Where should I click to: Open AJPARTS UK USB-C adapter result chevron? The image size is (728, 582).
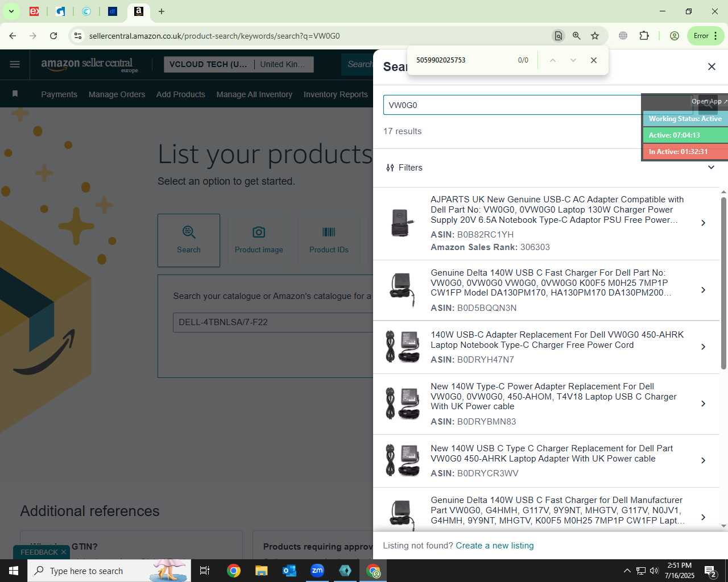pyautogui.click(x=704, y=223)
